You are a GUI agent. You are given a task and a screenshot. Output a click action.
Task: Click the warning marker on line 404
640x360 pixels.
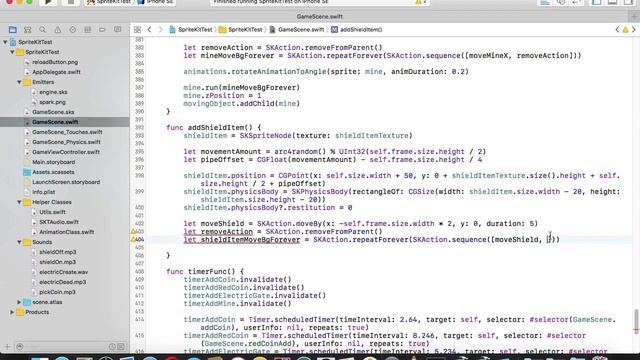[133, 240]
